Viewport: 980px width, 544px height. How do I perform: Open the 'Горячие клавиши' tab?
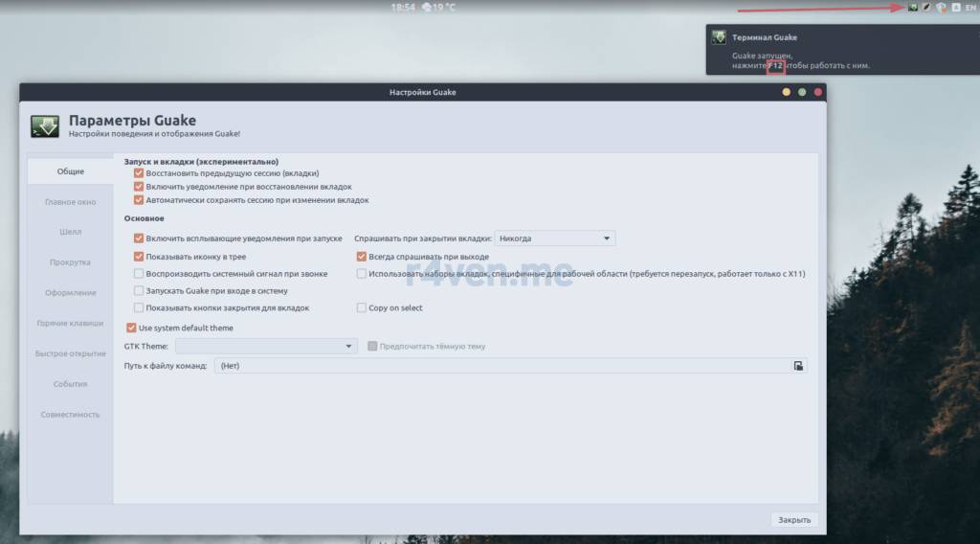coord(70,324)
